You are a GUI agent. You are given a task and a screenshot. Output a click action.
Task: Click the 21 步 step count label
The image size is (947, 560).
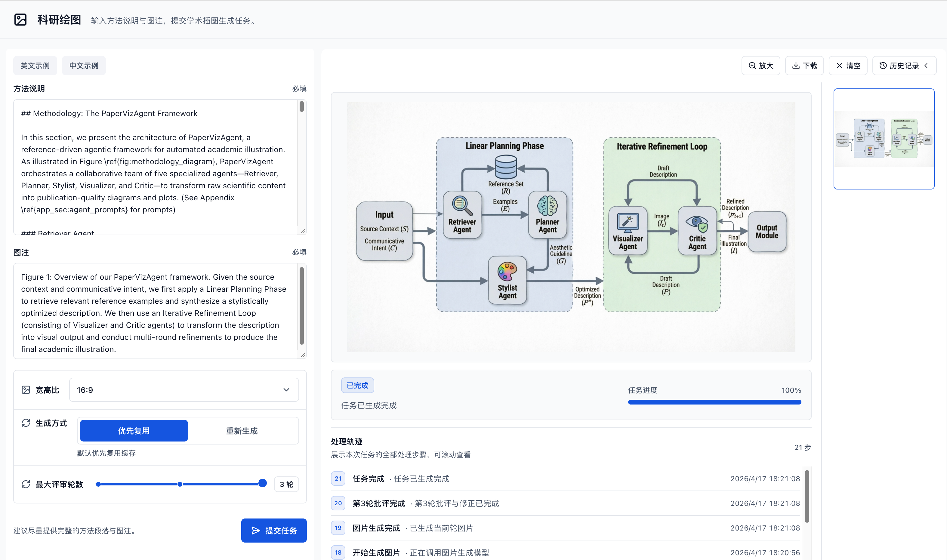pyautogui.click(x=802, y=447)
